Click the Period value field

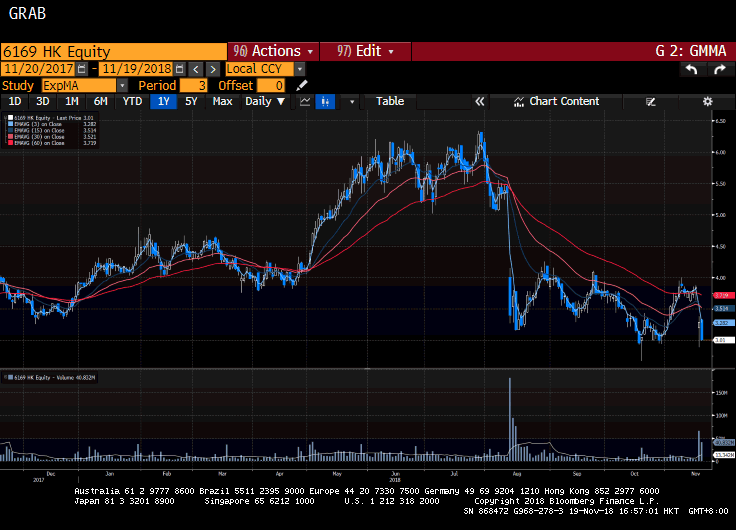(193, 85)
